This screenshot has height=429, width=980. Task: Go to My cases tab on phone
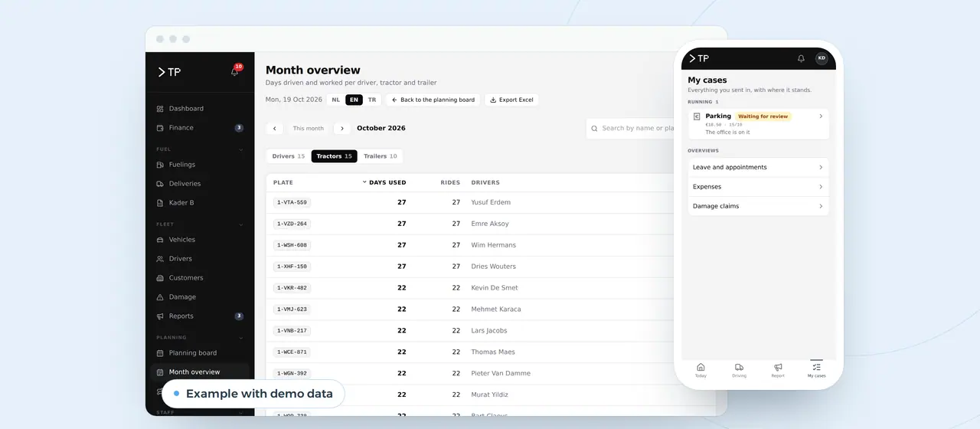(816, 371)
